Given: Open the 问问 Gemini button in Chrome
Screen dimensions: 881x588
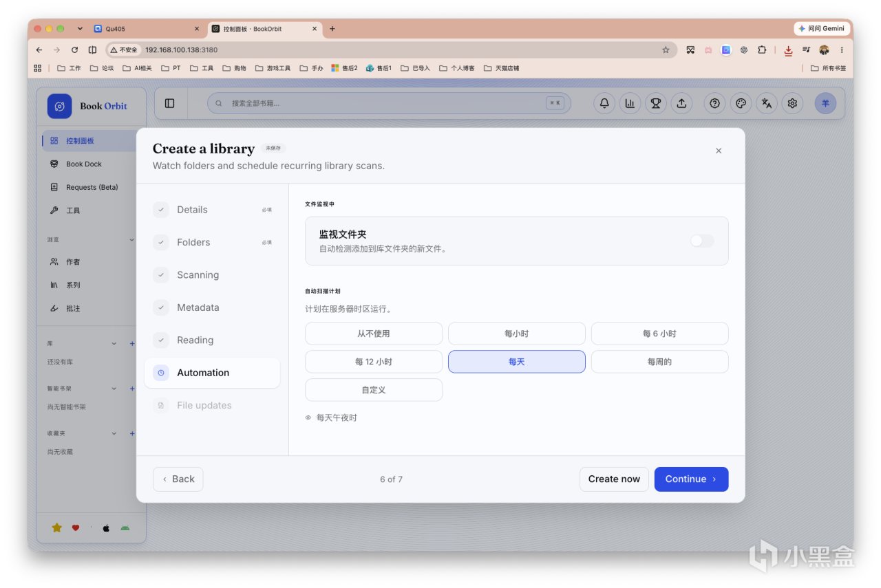Looking at the screenshot, I should click(x=822, y=29).
